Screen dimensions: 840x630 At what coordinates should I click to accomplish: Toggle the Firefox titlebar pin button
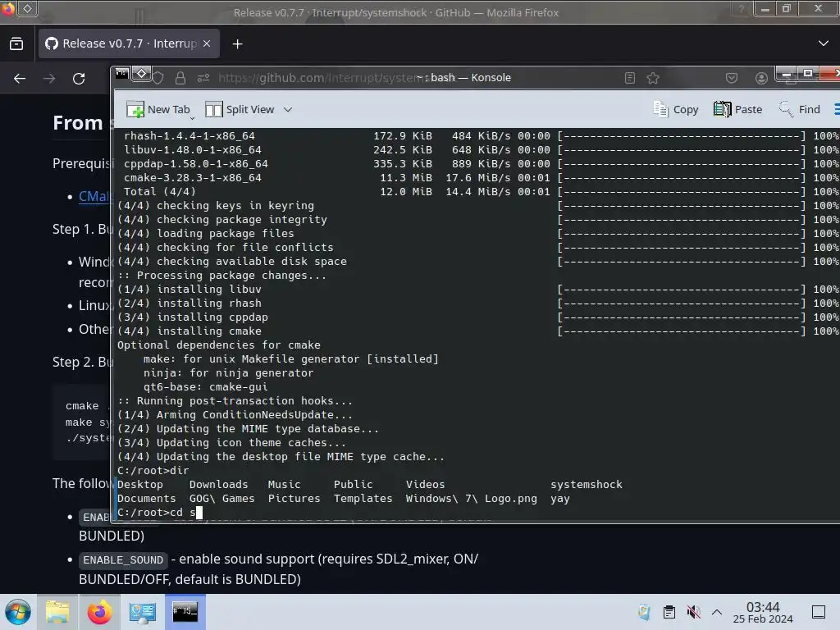click(x=27, y=8)
